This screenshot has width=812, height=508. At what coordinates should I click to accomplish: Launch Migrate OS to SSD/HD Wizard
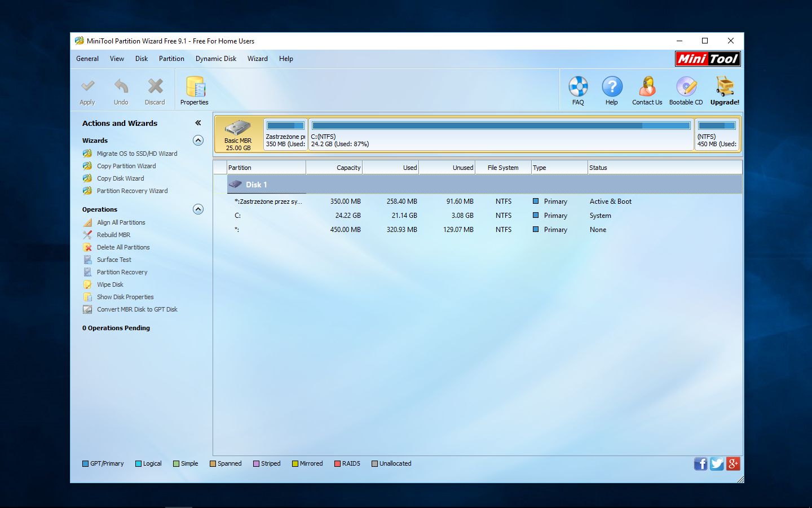click(x=137, y=154)
